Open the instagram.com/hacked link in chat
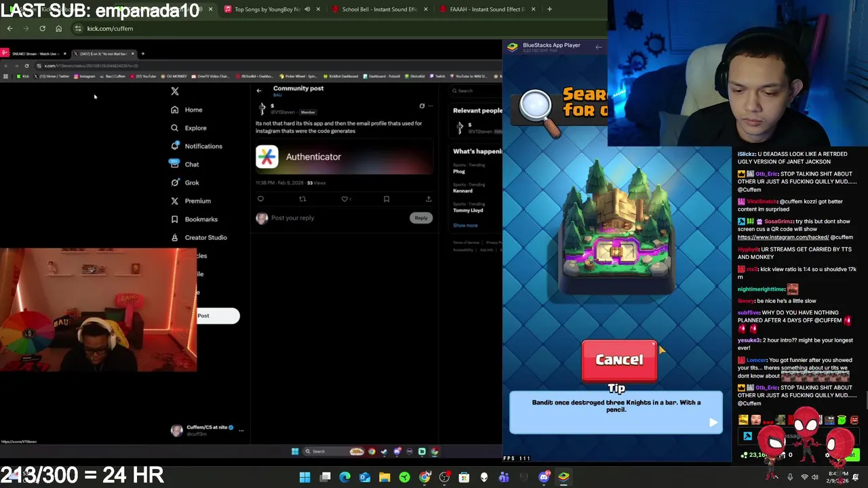Viewport: 868px width, 488px height. coord(783,237)
